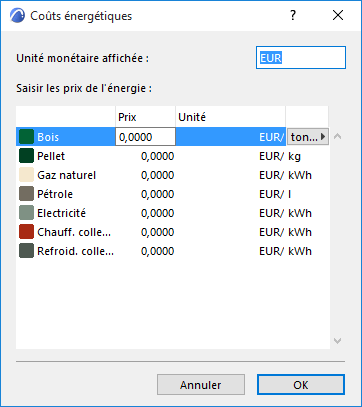Screen dimensions: 362x407
Task: Click the Chauff. colle... unit EUR/ kWh
Action: pos(285,232)
